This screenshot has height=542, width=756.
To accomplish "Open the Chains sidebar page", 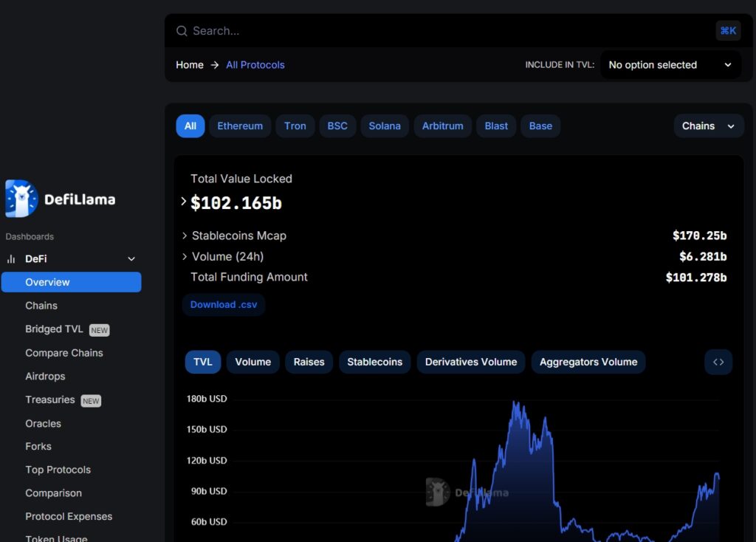I will click(x=41, y=306).
